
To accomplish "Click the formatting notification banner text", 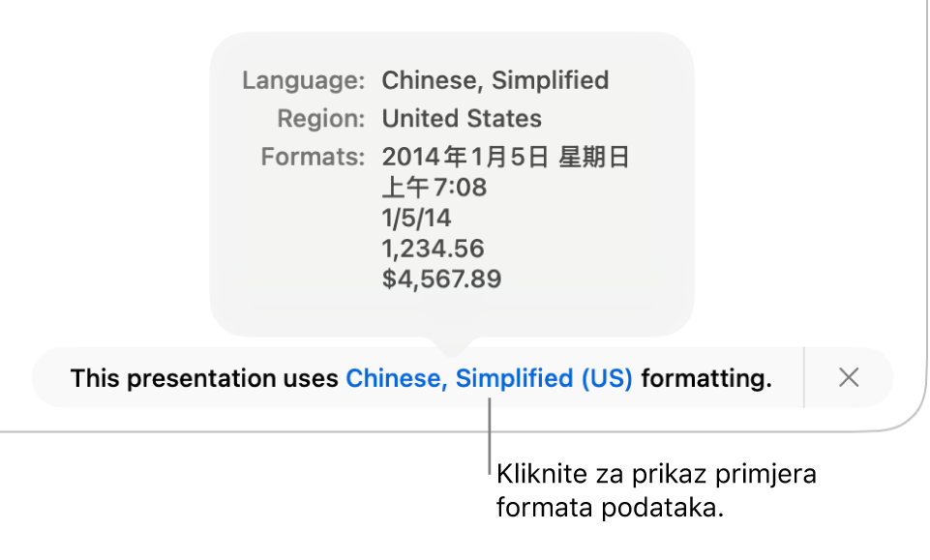I will pos(424,378).
